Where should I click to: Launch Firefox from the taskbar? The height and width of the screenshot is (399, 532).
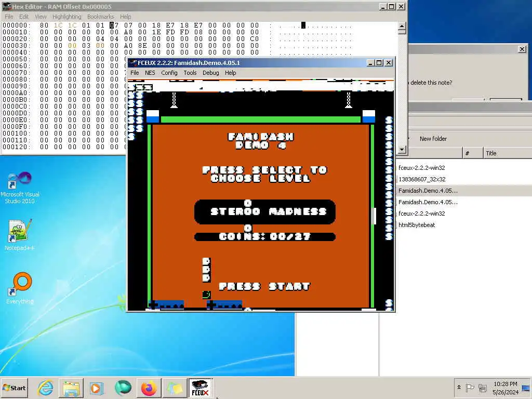click(149, 388)
